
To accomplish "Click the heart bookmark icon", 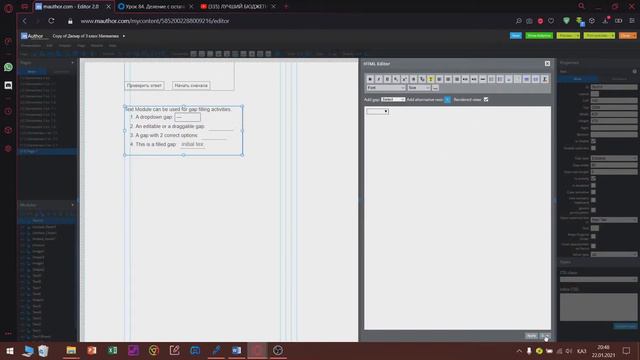I will (x=551, y=21).
